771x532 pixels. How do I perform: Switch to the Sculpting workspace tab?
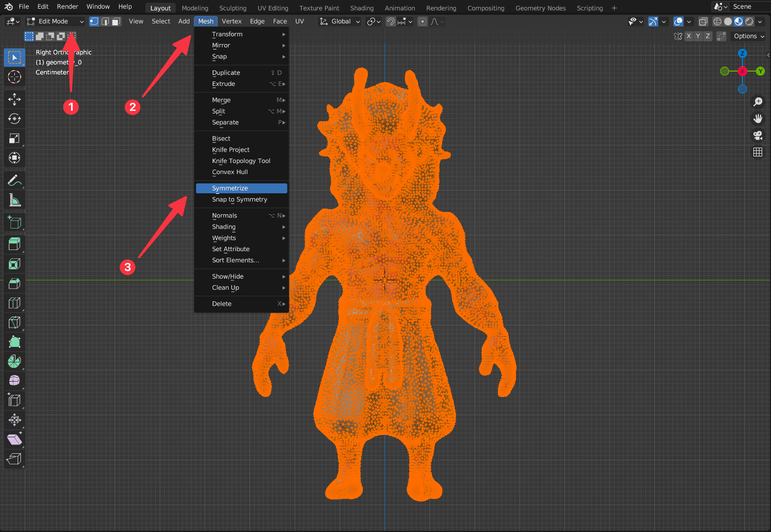tap(232, 8)
